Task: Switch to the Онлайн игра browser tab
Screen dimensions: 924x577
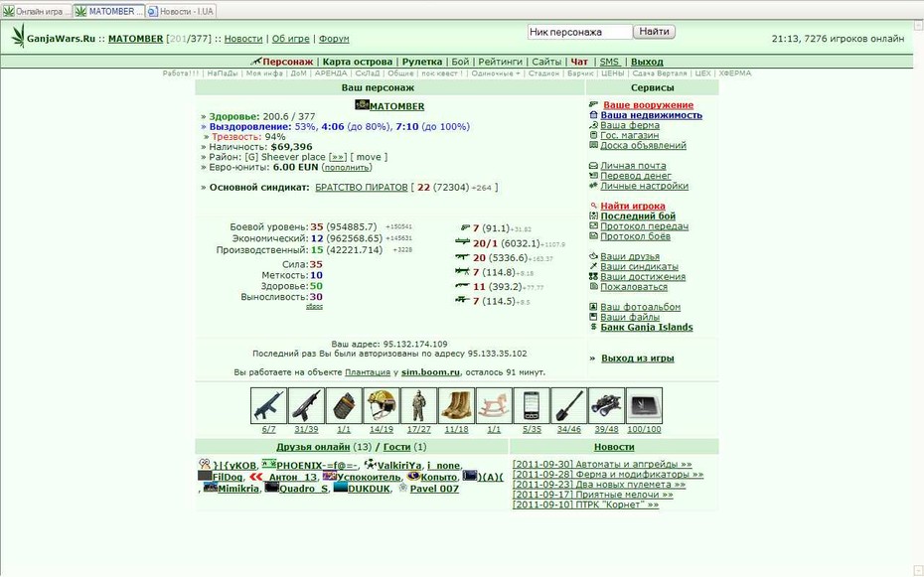Action: [37, 11]
